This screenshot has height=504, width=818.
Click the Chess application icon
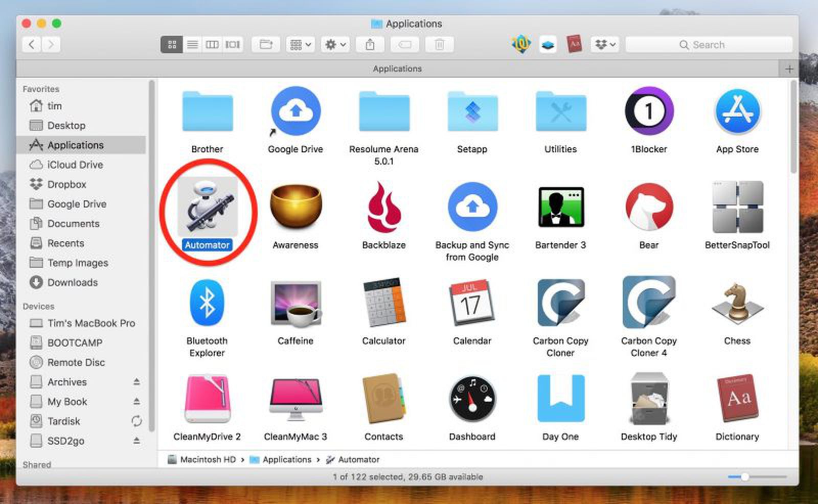pos(737,303)
